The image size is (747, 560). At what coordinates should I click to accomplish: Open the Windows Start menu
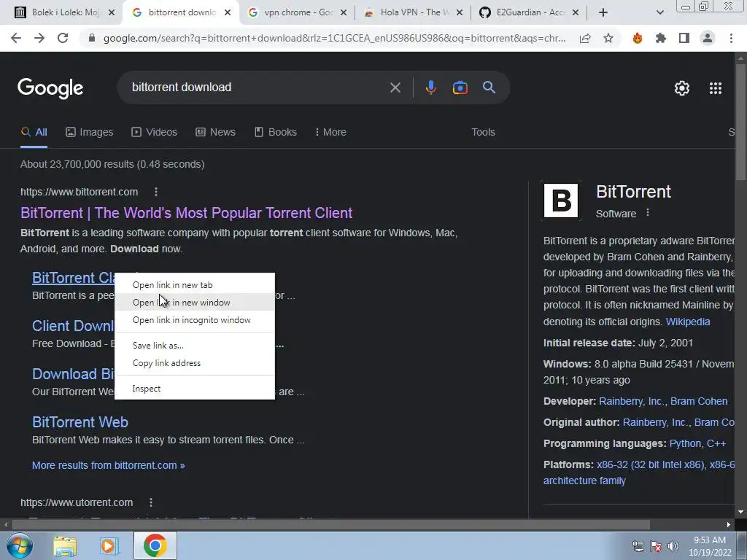tap(20, 545)
